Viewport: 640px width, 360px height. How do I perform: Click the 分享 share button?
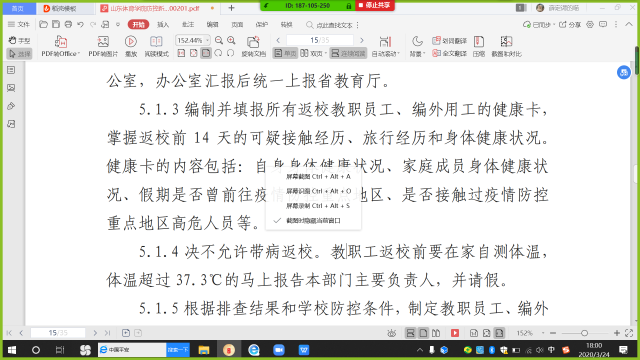click(571, 25)
